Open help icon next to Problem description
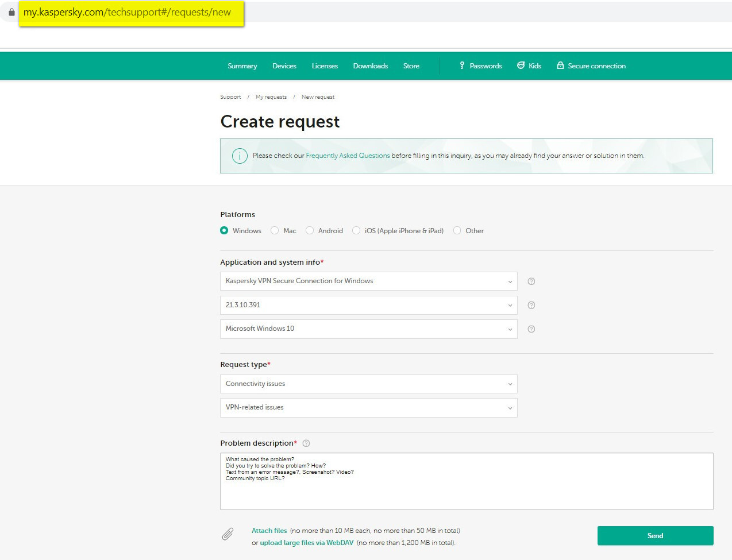 click(306, 443)
